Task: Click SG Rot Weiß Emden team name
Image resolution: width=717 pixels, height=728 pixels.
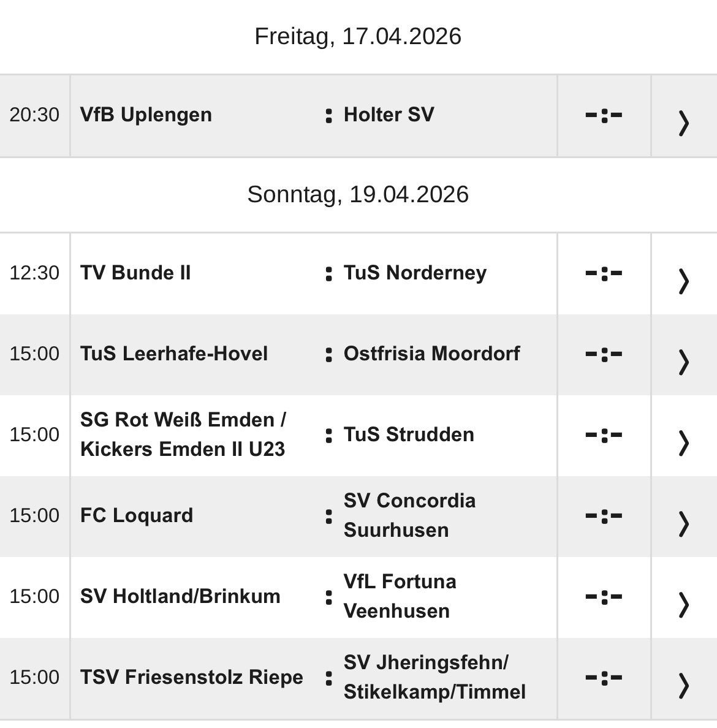Action: (183, 434)
